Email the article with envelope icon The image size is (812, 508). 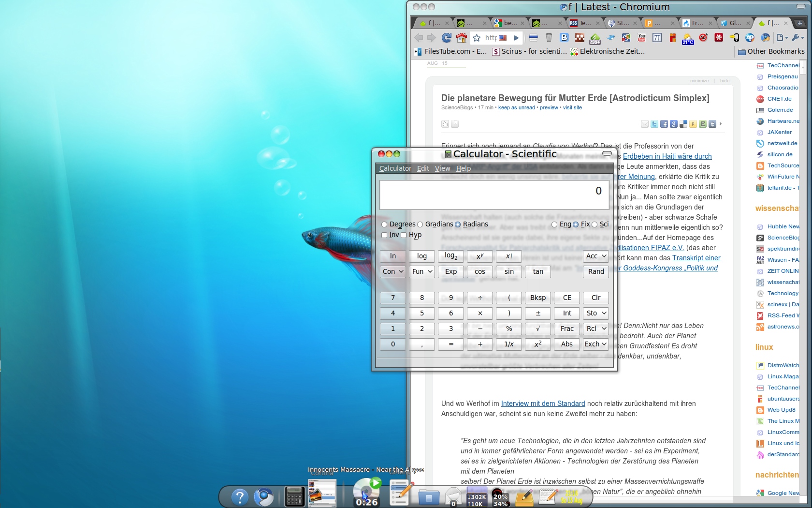pos(645,124)
